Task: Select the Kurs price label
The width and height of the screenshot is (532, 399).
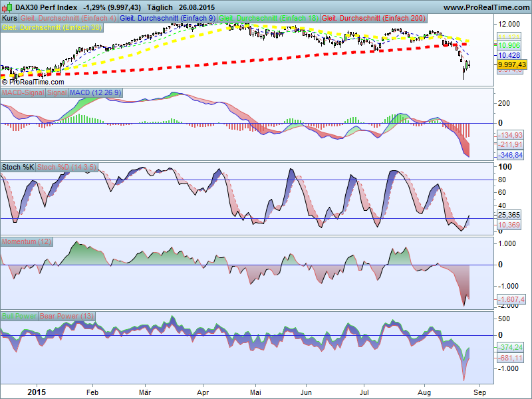Action: pos(10,18)
